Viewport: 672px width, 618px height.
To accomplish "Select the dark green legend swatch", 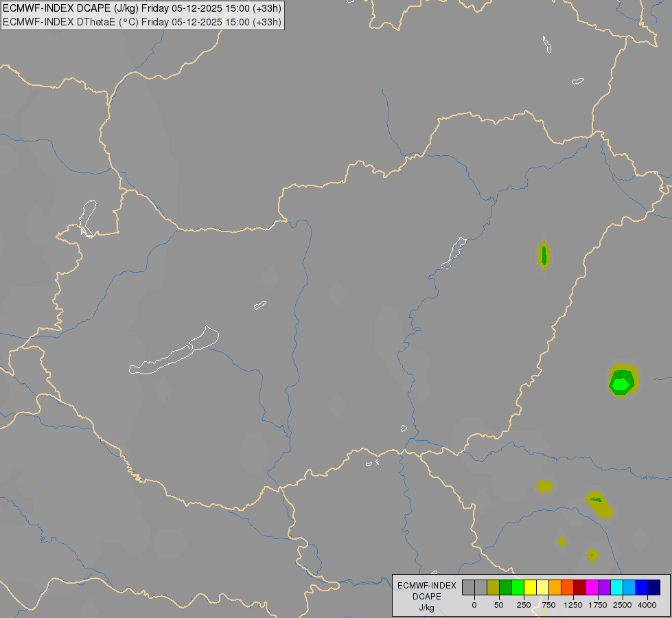I will click(506, 588).
